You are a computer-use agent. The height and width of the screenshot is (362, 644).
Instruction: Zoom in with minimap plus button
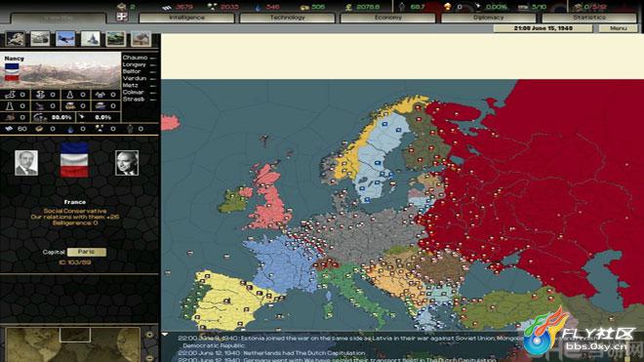(149, 335)
